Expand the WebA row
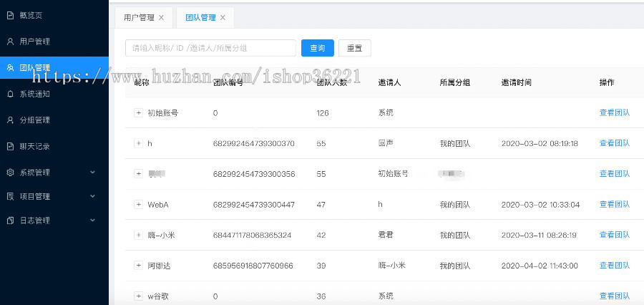This screenshot has height=305, width=644. point(138,204)
